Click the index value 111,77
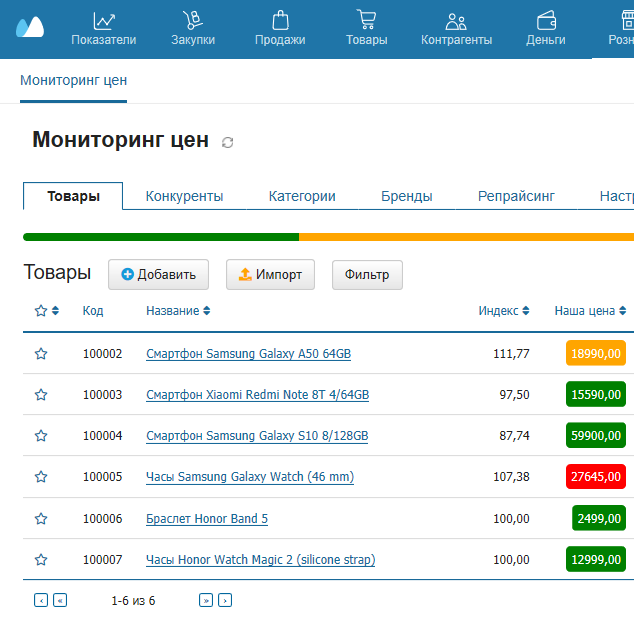The image size is (634, 634). pyautogui.click(x=511, y=354)
